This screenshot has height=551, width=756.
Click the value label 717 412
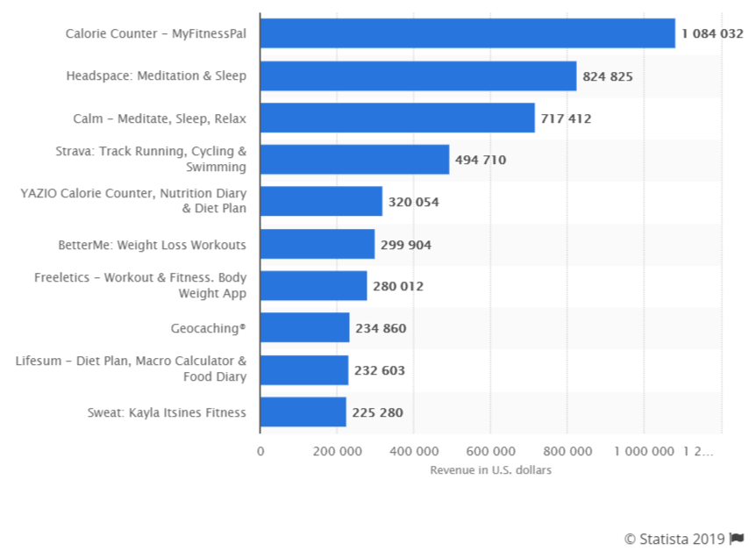click(x=566, y=118)
